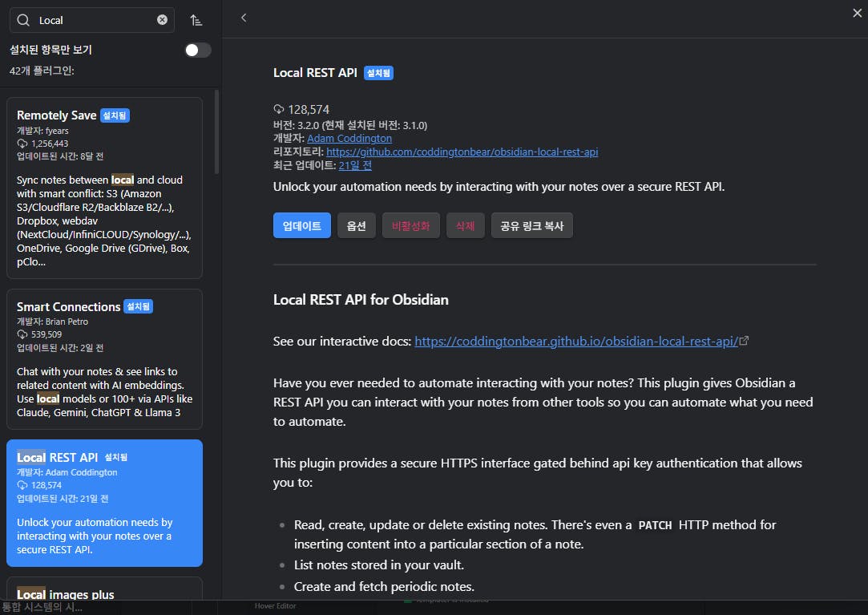
Task: Click '업데이트된 시간: 8달 전' text
Action: [60, 156]
